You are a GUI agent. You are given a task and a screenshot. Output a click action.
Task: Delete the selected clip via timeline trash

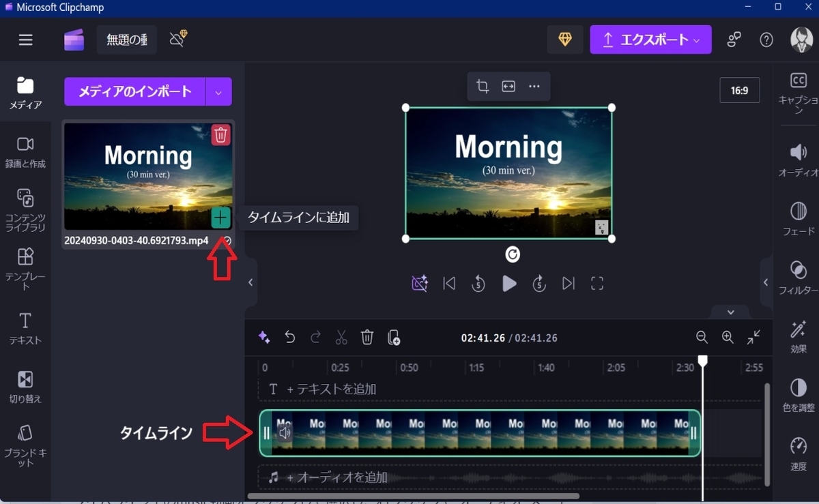[367, 337]
